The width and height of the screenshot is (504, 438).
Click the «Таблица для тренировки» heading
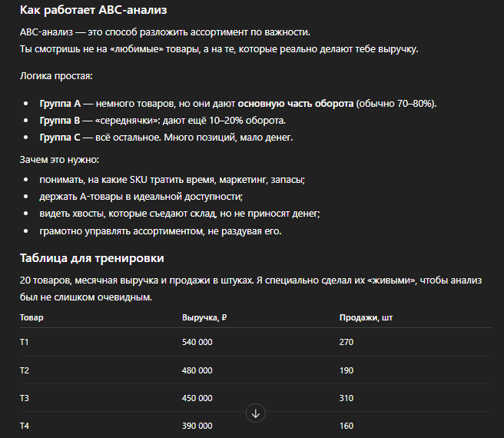click(x=91, y=258)
